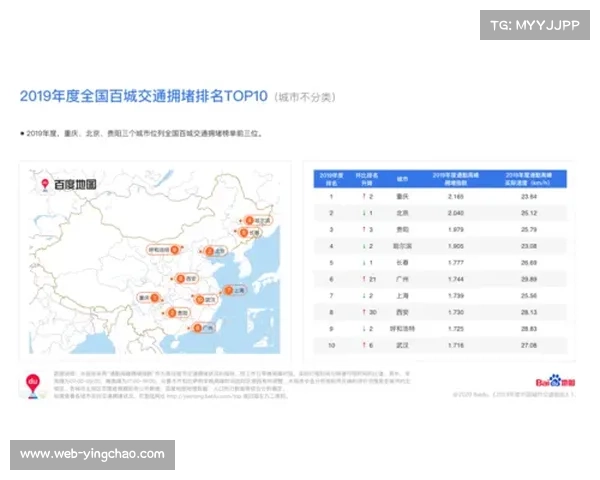600x480 pixels.
Task: Click the congestion index value 1.730
Action: (456, 312)
